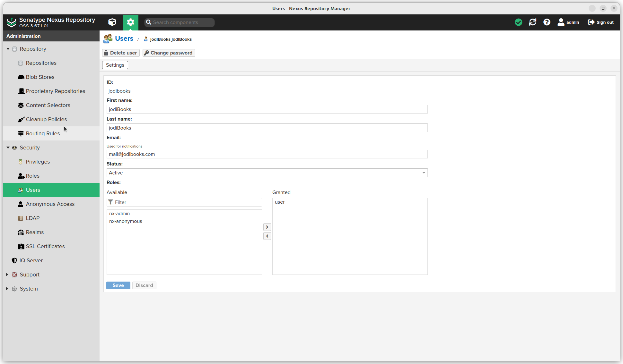Click the SSL Certificates badge icon
This screenshot has height=364, width=623.
21,246
